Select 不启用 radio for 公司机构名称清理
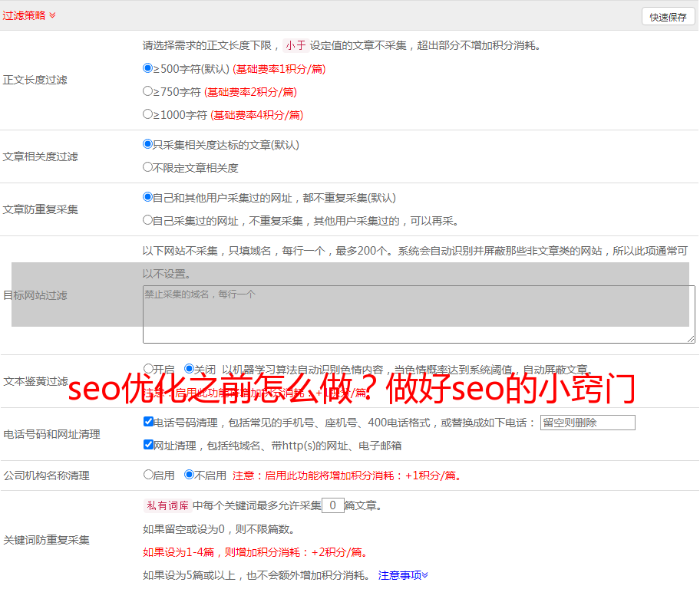Viewport: 700px width, 589px height. [x=189, y=475]
